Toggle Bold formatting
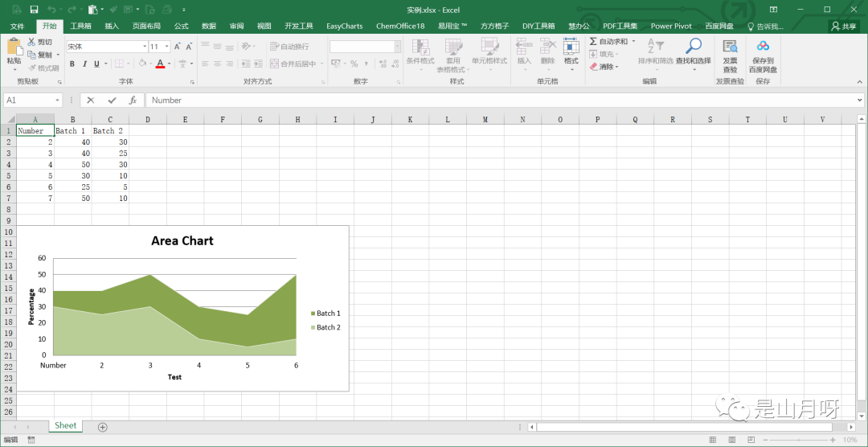 coord(72,64)
